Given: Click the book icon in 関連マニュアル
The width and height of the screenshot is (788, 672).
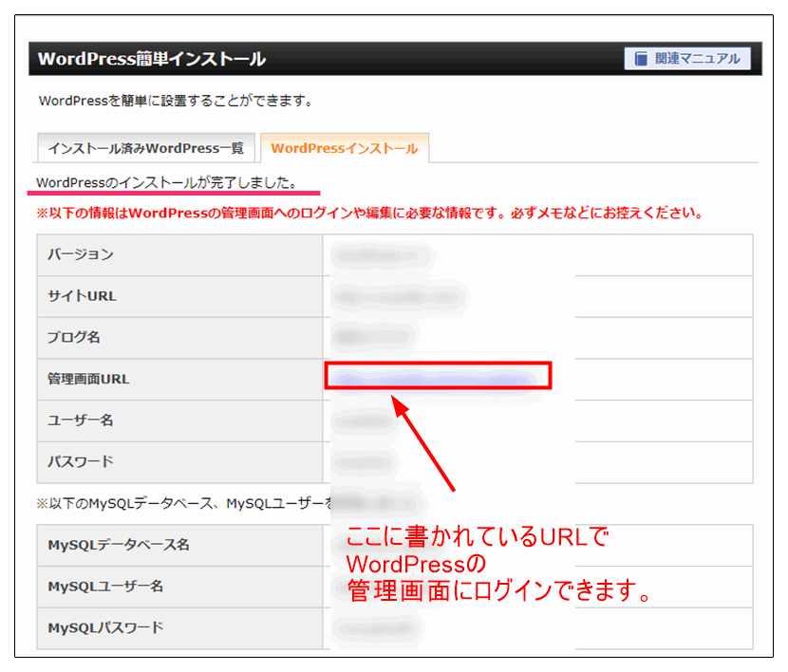Looking at the screenshot, I should click(x=641, y=59).
